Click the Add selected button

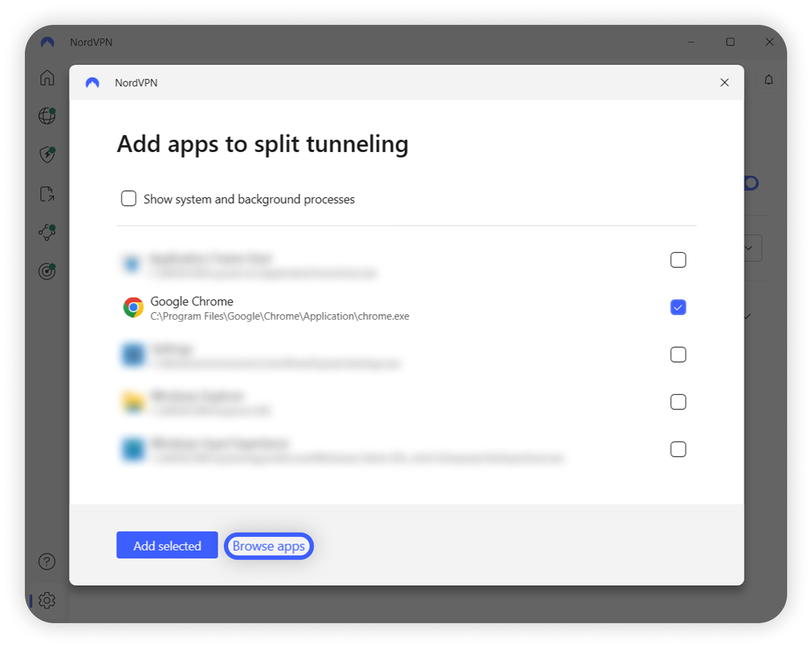point(167,545)
